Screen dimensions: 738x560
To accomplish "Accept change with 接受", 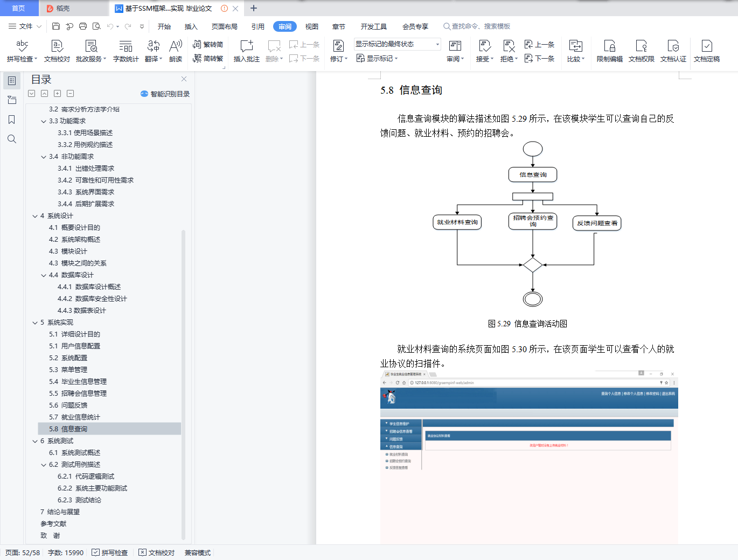I will [x=485, y=51].
